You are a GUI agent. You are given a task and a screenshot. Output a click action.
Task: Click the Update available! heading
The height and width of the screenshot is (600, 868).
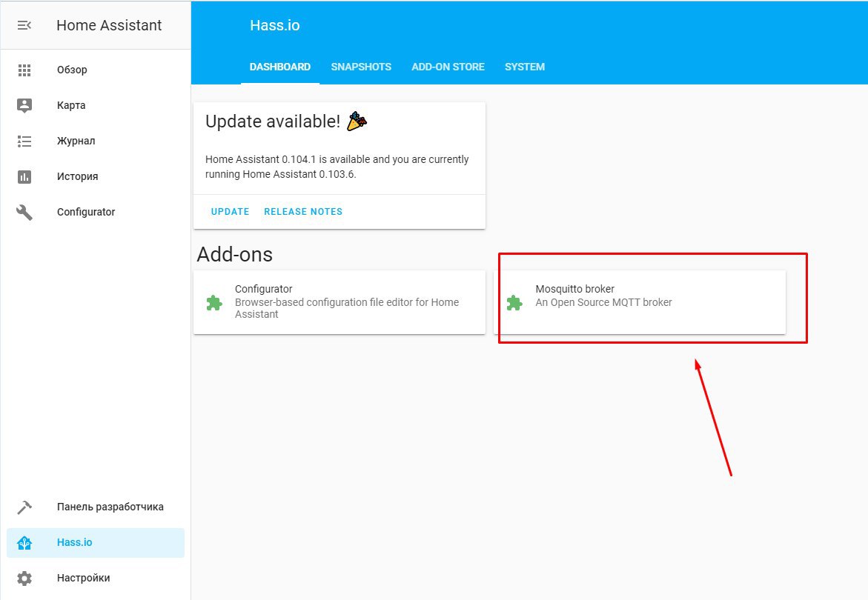(x=273, y=121)
